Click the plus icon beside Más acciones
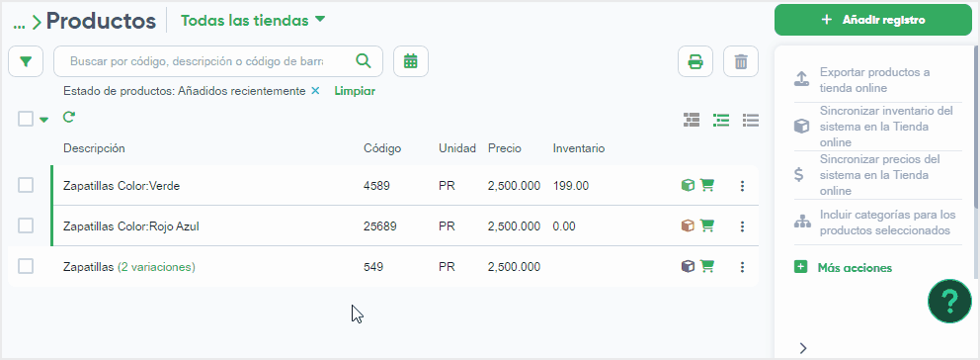Screen dimensions: 980x360 pos(800,267)
